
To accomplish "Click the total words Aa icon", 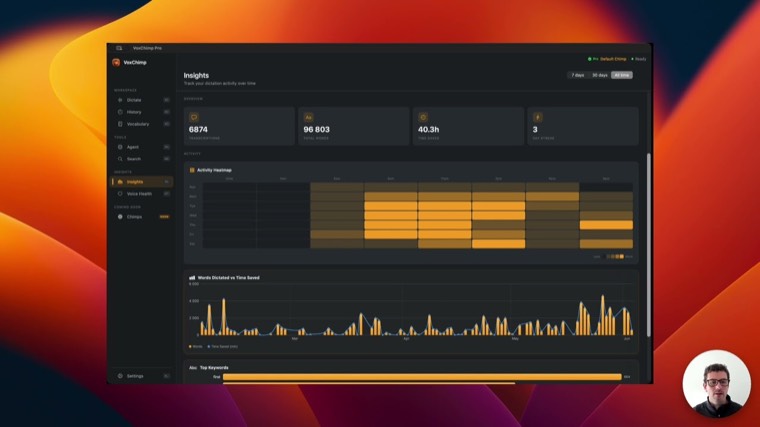I will (x=308, y=117).
